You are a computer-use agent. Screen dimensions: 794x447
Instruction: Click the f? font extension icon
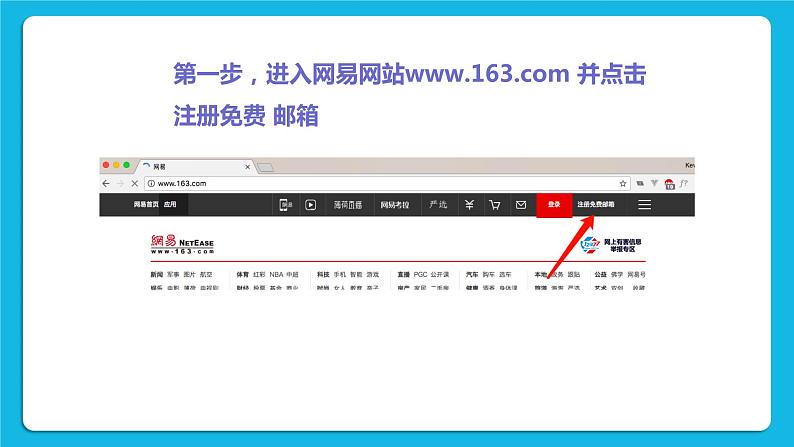[x=684, y=183]
